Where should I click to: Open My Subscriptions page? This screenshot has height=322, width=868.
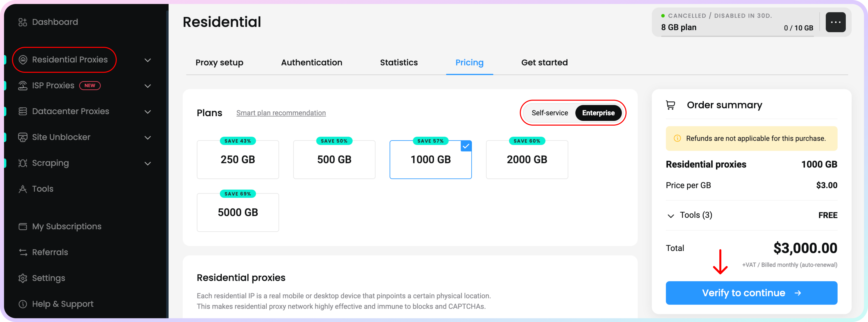click(x=66, y=227)
